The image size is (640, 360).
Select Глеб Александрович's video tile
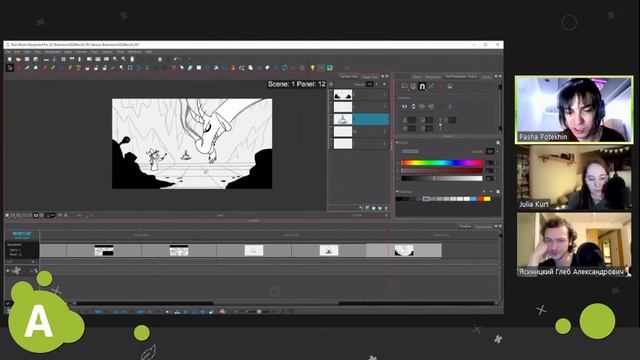pos(574,245)
